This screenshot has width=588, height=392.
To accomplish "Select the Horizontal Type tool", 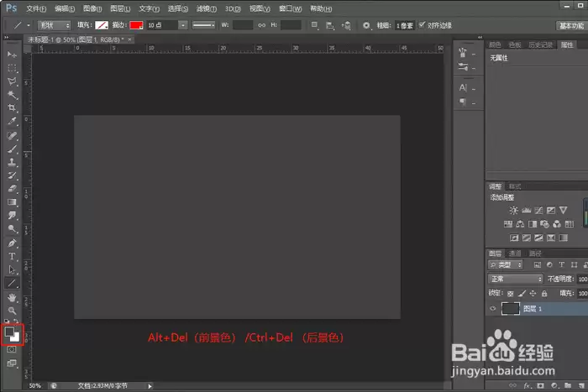I will tap(12, 256).
